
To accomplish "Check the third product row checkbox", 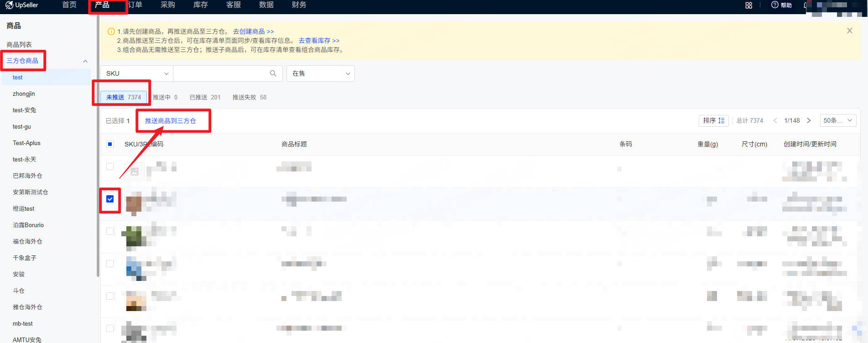I will click(x=110, y=231).
